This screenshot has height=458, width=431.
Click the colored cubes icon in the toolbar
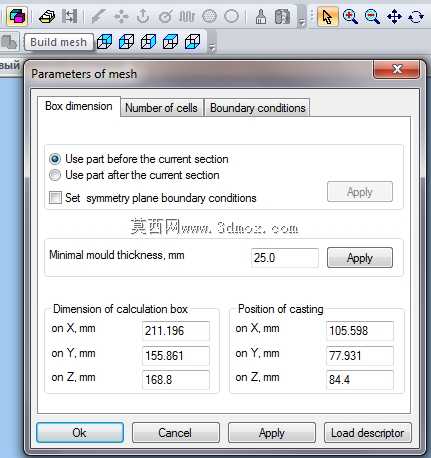point(17,16)
